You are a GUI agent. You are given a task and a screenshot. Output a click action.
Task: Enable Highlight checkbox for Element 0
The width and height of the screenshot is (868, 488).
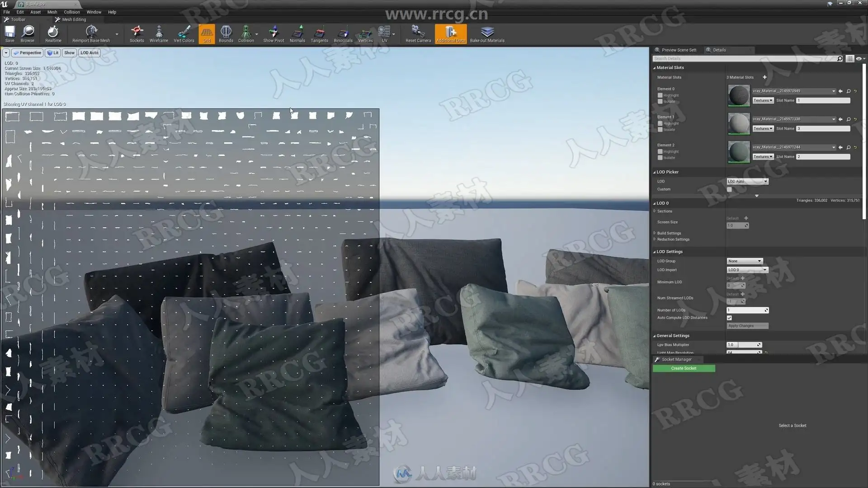tap(660, 95)
